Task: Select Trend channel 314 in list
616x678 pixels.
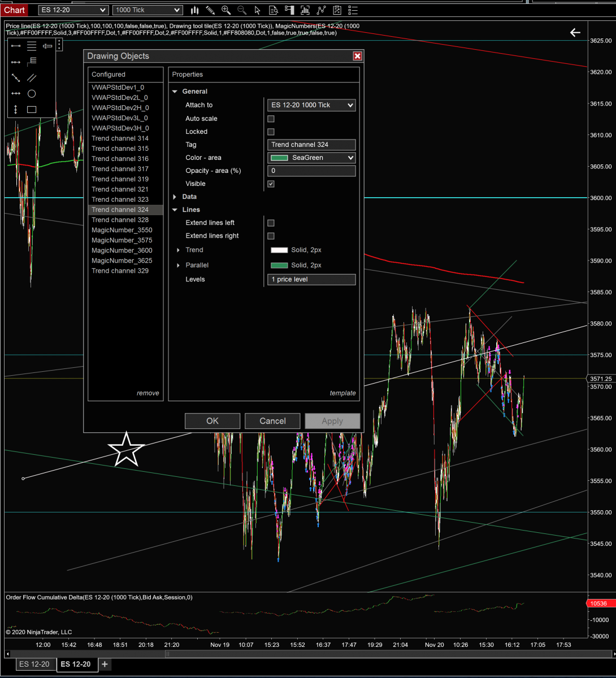Action: pyautogui.click(x=125, y=138)
